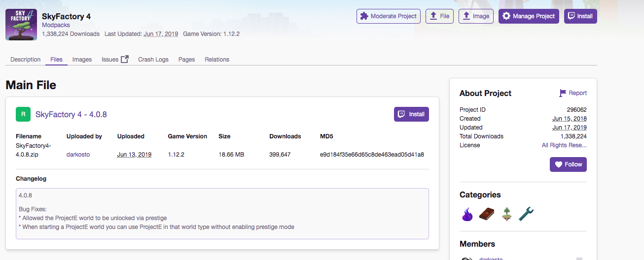
Task: Open uploader darkosto's profile link
Action: [78, 155]
